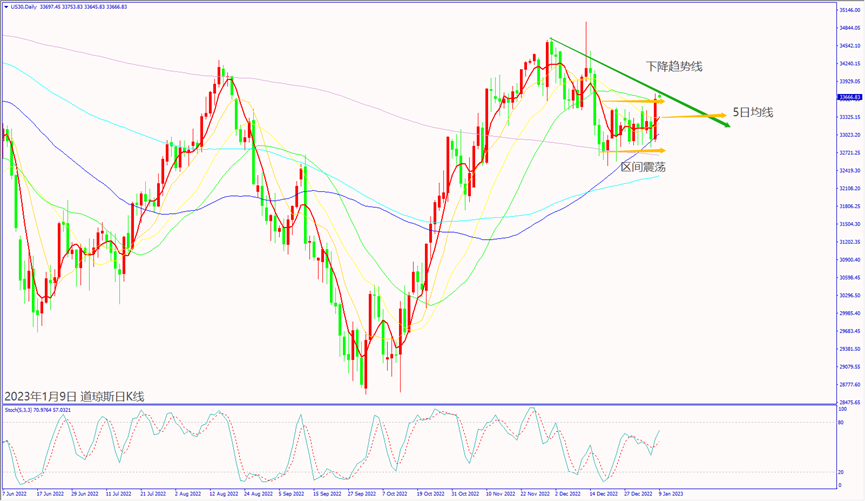Click the 33023.20 price axis level

point(849,134)
